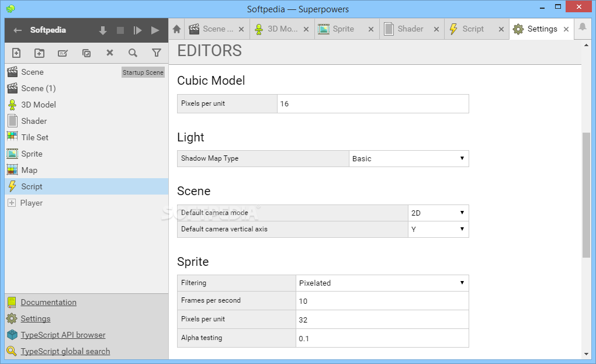Image resolution: width=596 pixels, height=364 pixels.
Task: Open the asset filter funnel icon
Action: click(x=156, y=53)
